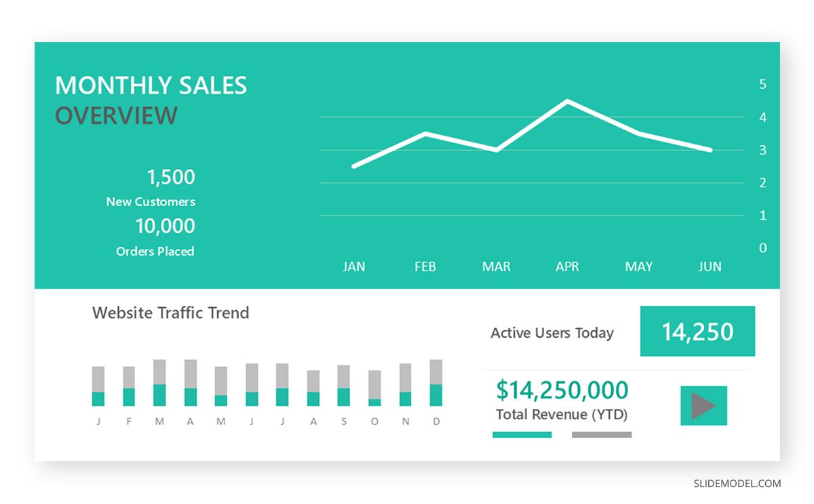Click the Website Traffic Trend heading

pyautogui.click(x=171, y=313)
